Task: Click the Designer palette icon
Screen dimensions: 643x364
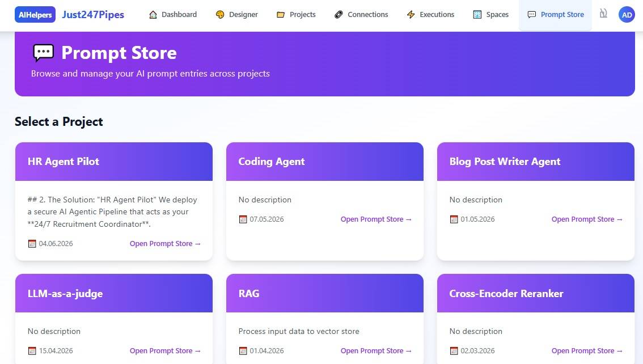Action: pyautogui.click(x=220, y=15)
